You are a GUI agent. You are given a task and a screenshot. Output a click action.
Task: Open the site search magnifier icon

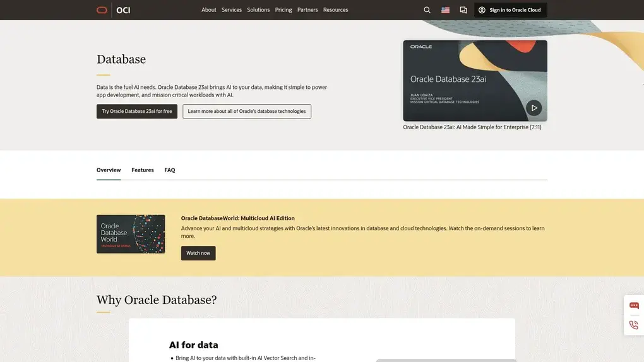427,10
